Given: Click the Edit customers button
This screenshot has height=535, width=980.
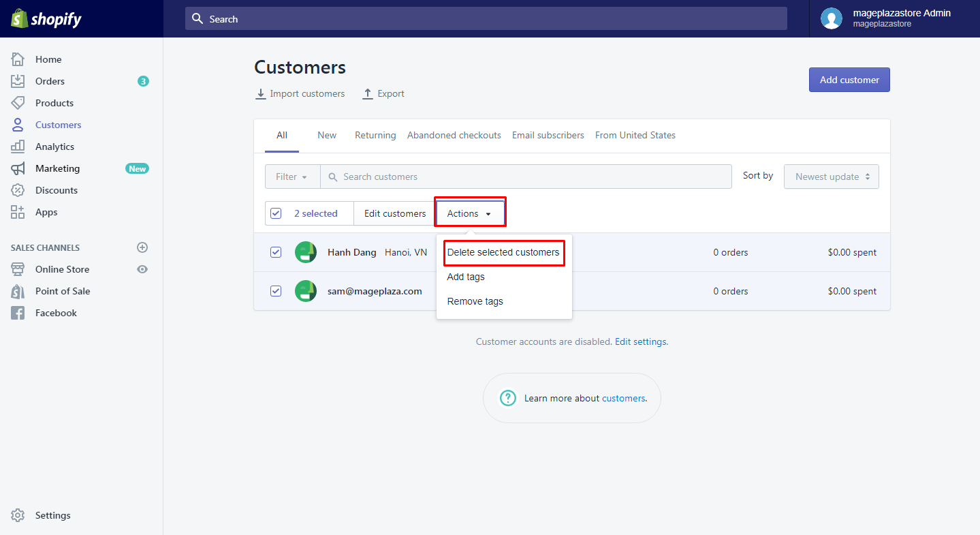Looking at the screenshot, I should (395, 213).
